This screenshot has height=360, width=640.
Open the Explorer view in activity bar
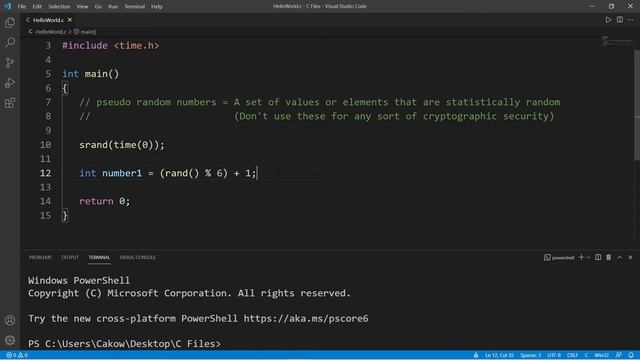point(10,22)
